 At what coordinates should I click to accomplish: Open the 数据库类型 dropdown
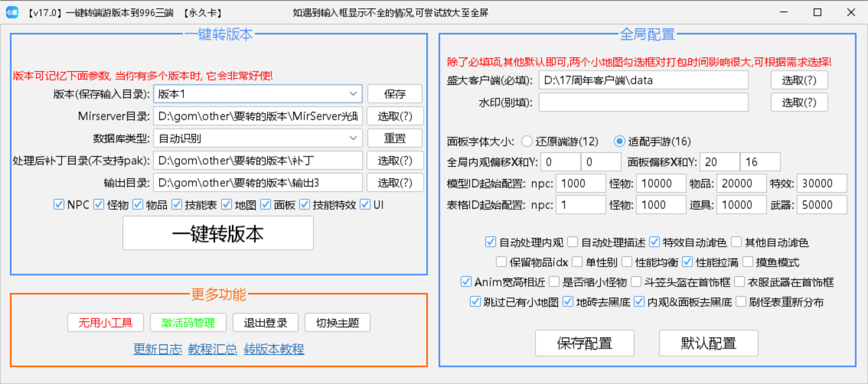(353, 138)
